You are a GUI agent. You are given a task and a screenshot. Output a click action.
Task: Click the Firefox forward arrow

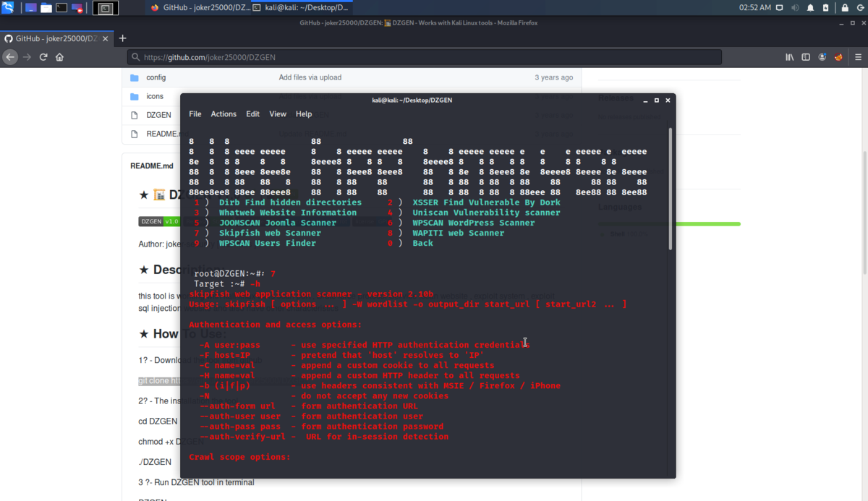pos(27,57)
